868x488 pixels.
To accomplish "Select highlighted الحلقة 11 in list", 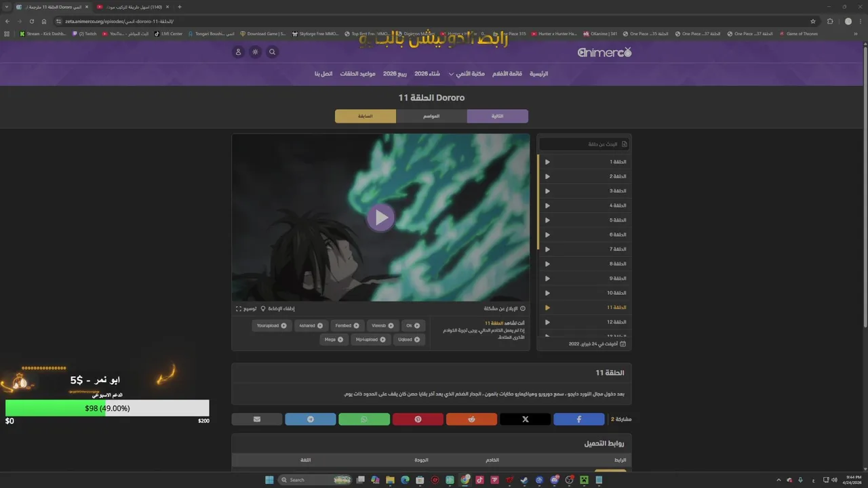I will (585, 308).
